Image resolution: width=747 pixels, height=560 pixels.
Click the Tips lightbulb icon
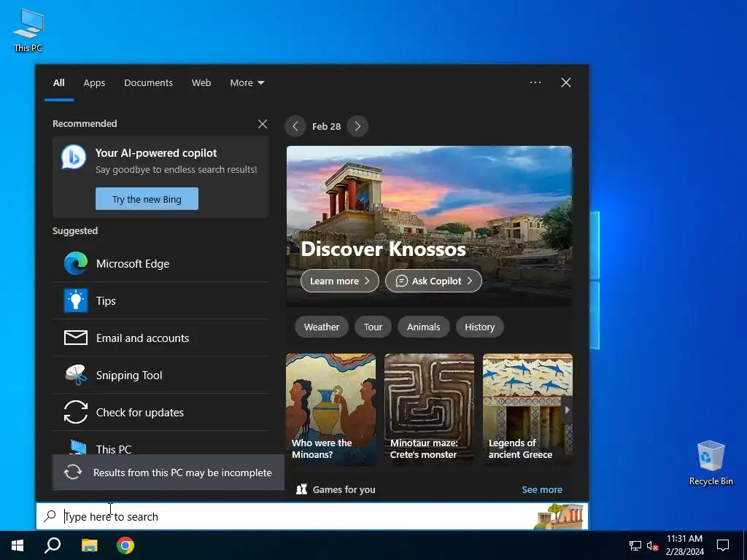pyautogui.click(x=76, y=300)
